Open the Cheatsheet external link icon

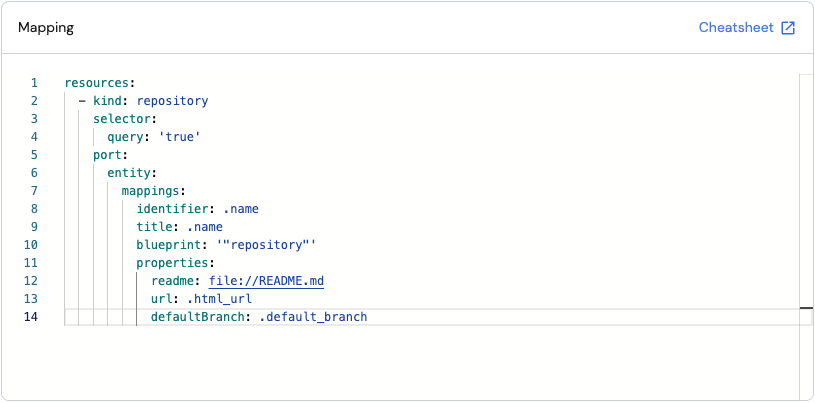coord(788,28)
